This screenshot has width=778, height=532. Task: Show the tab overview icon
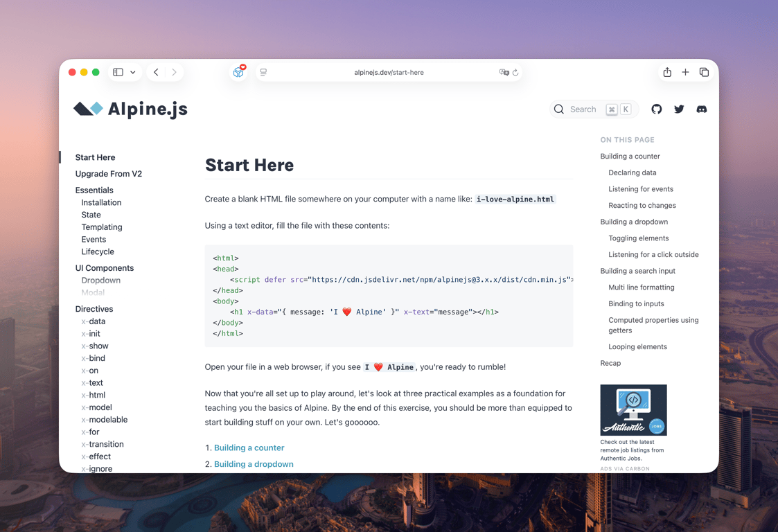click(704, 73)
